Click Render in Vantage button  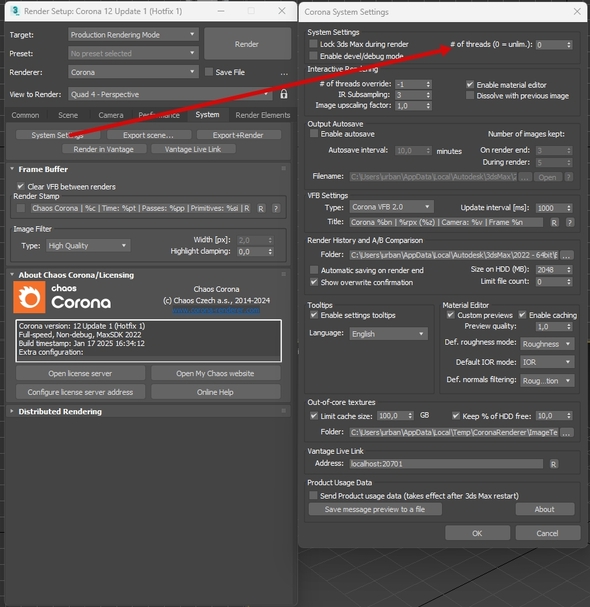click(x=104, y=149)
